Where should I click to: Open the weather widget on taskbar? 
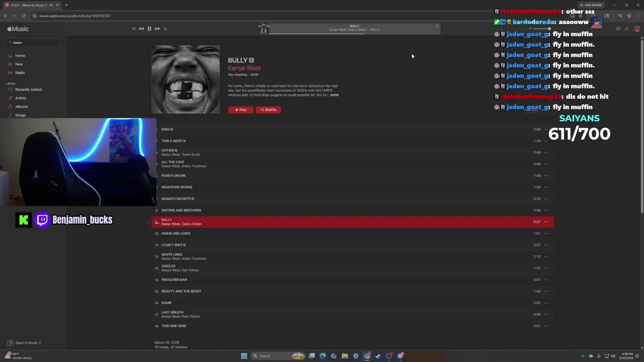(x=19, y=356)
